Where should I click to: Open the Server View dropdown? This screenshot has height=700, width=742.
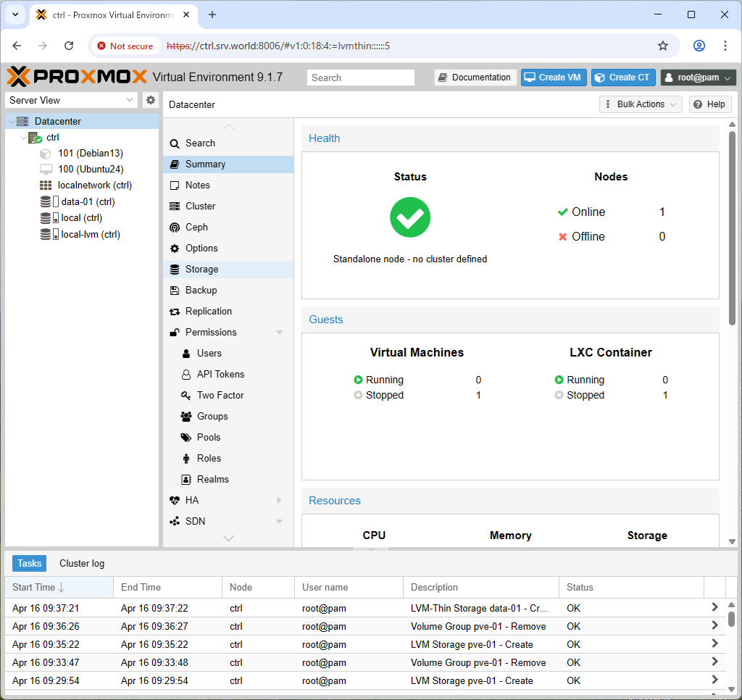(71, 100)
